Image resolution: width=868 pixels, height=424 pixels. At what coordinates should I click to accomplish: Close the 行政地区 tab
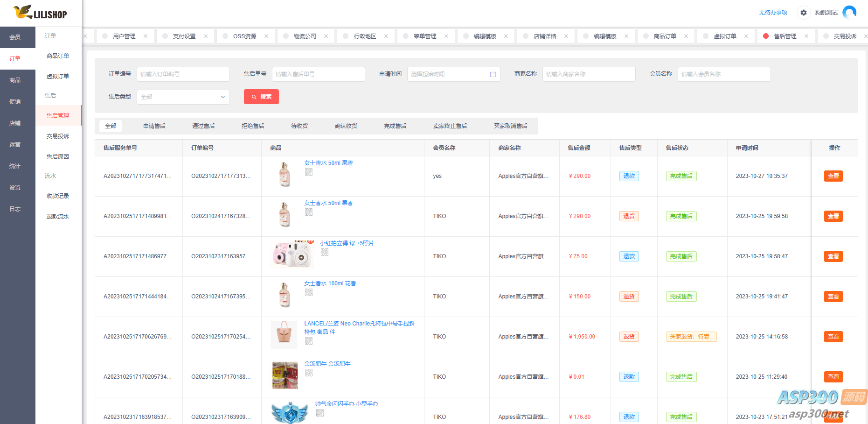pos(386,36)
